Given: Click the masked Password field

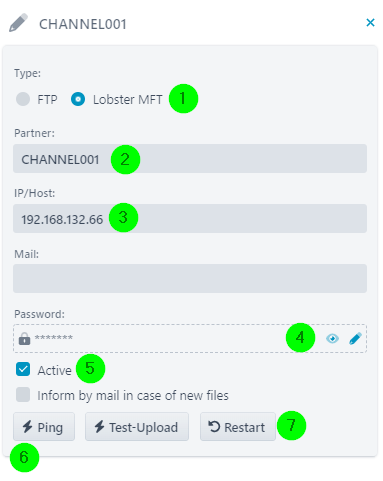Looking at the screenshot, I should coord(190,338).
